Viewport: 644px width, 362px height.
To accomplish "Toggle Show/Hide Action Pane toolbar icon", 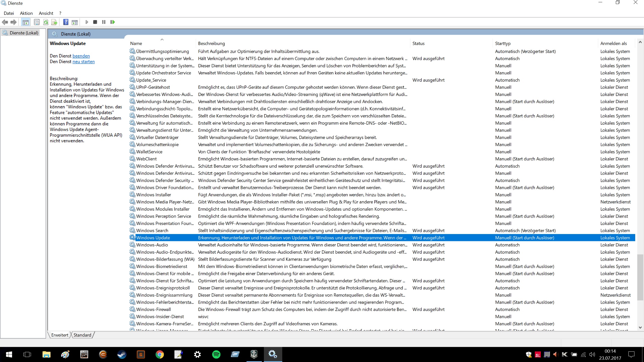I will click(75, 22).
